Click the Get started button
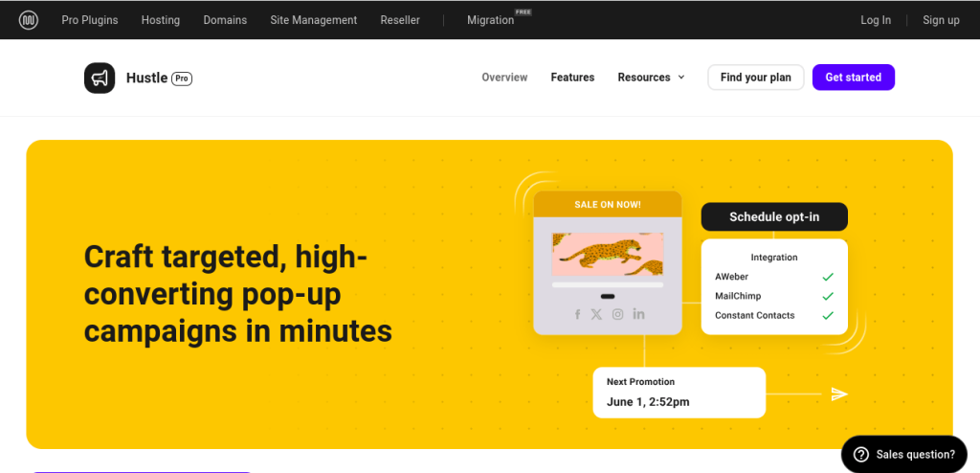 [x=853, y=78]
